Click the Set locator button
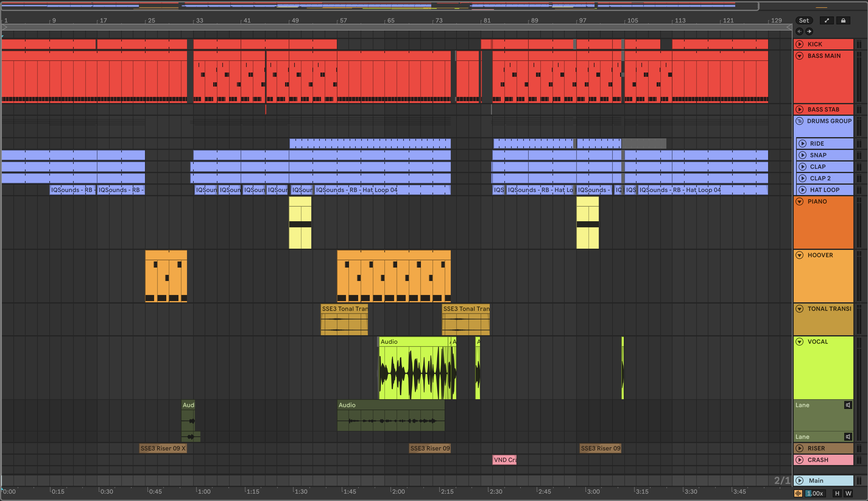The image size is (868, 501). coord(804,21)
